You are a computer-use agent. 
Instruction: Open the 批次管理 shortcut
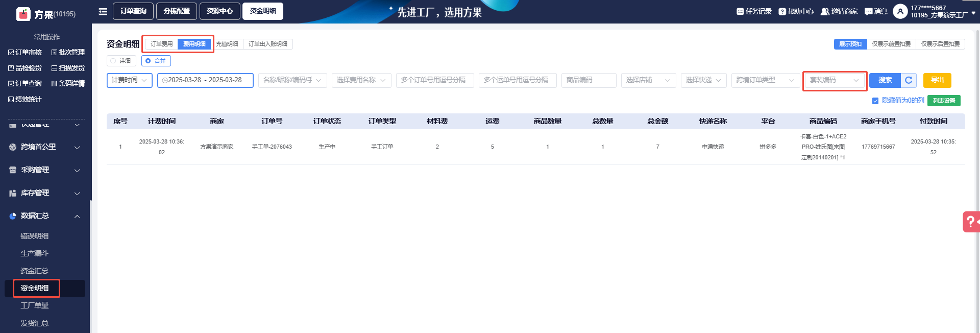(68, 52)
